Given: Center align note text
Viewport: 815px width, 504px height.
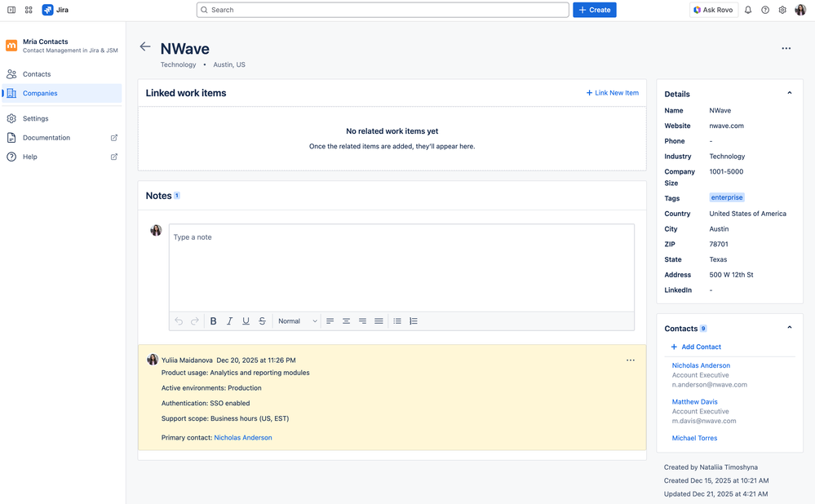Looking at the screenshot, I should 346,321.
